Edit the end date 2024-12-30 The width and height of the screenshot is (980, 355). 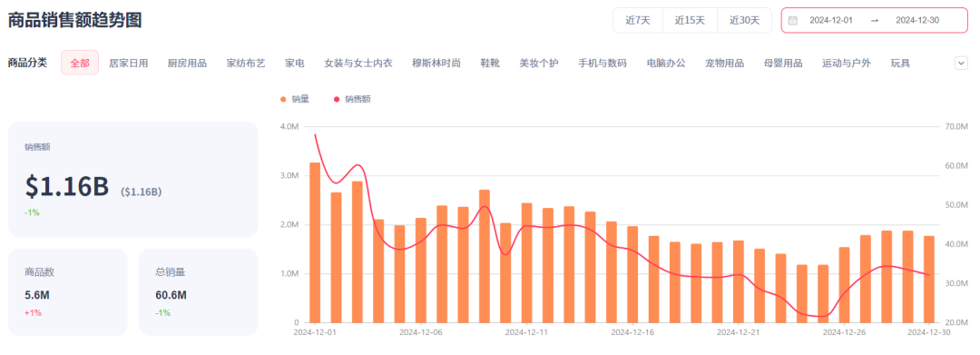point(916,20)
